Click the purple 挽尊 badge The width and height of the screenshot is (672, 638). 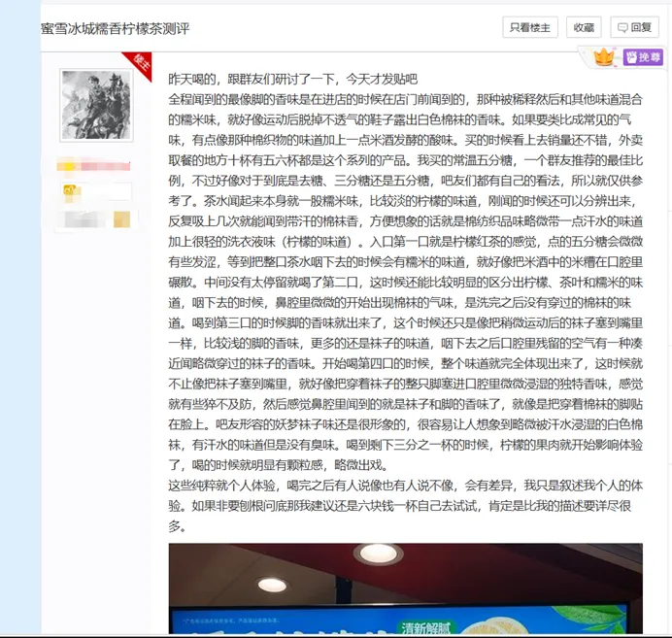click(643, 57)
